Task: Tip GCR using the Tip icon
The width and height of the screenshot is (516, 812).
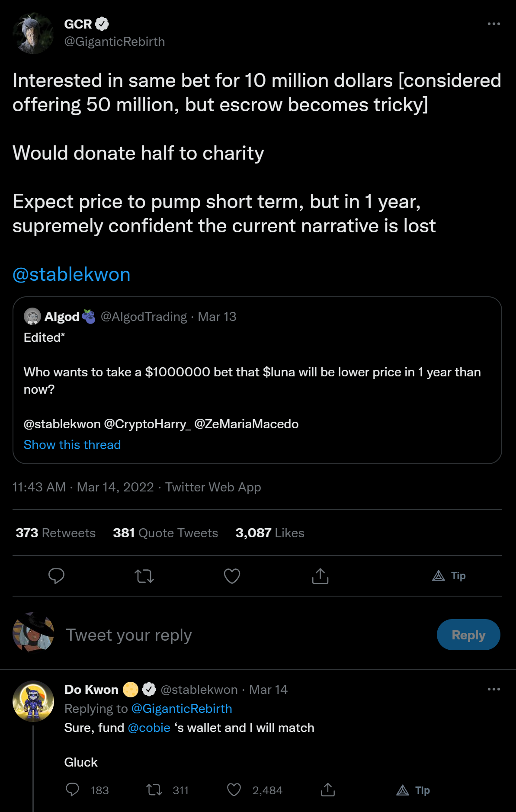Action: (449, 576)
